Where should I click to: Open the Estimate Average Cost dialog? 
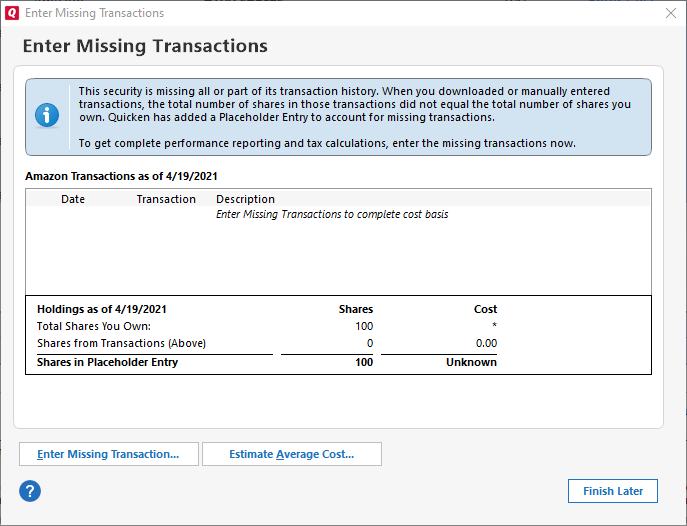pos(291,454)
